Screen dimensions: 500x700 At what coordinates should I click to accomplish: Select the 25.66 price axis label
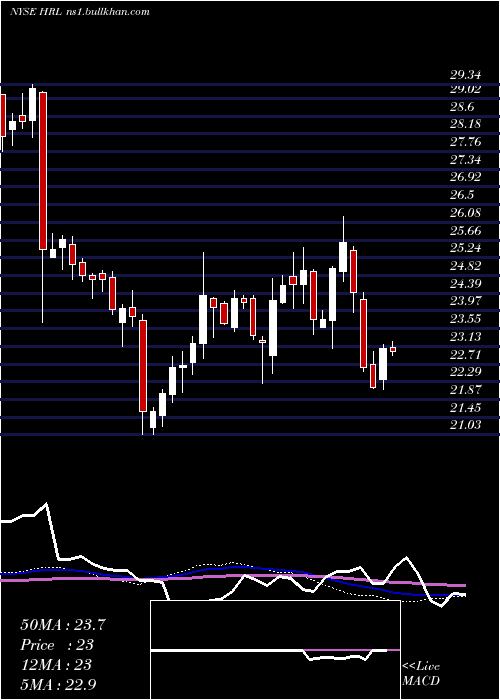[x=465, y=231]
